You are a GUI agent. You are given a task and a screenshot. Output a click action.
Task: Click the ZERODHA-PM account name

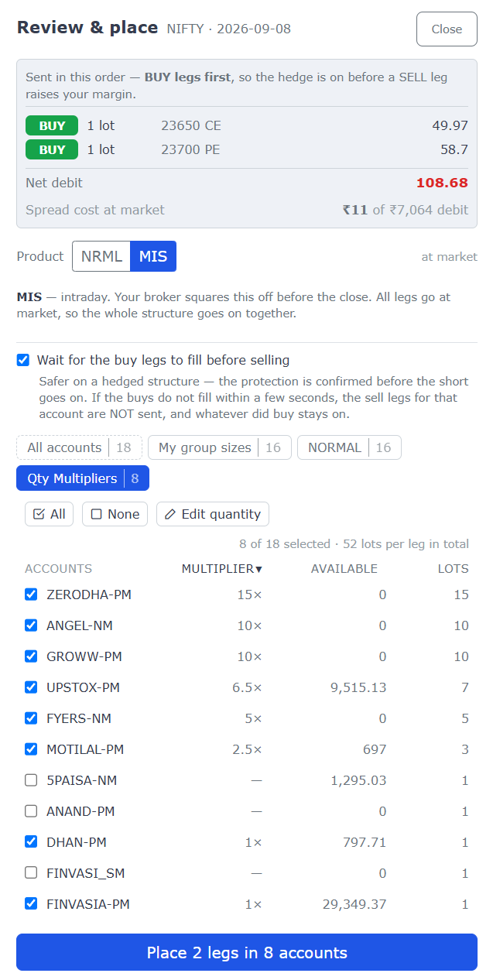pyautogui.click(x=89, y=595)
